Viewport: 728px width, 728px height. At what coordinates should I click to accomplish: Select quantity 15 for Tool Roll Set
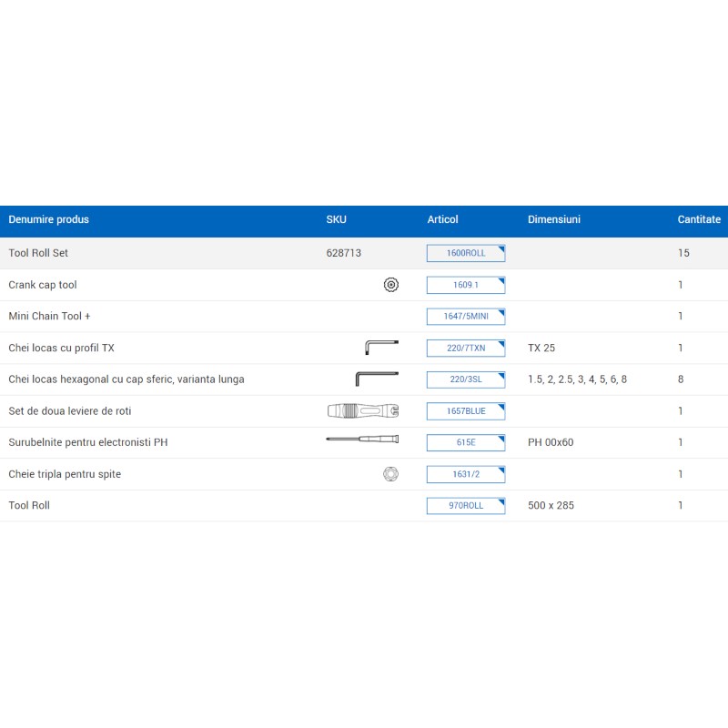(683, 253)
